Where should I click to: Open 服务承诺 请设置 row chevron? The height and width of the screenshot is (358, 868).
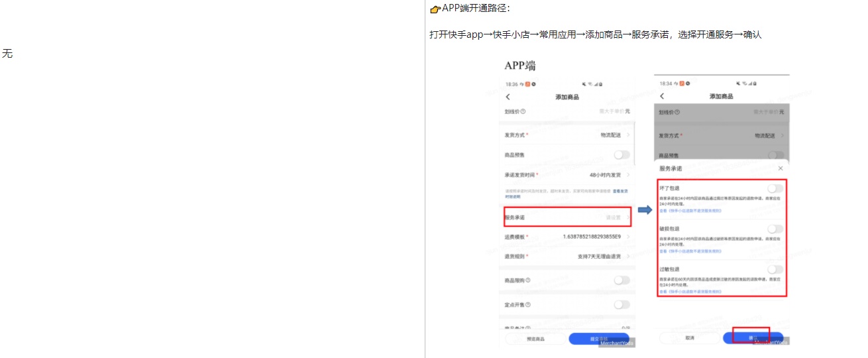(x=627, y=217)
